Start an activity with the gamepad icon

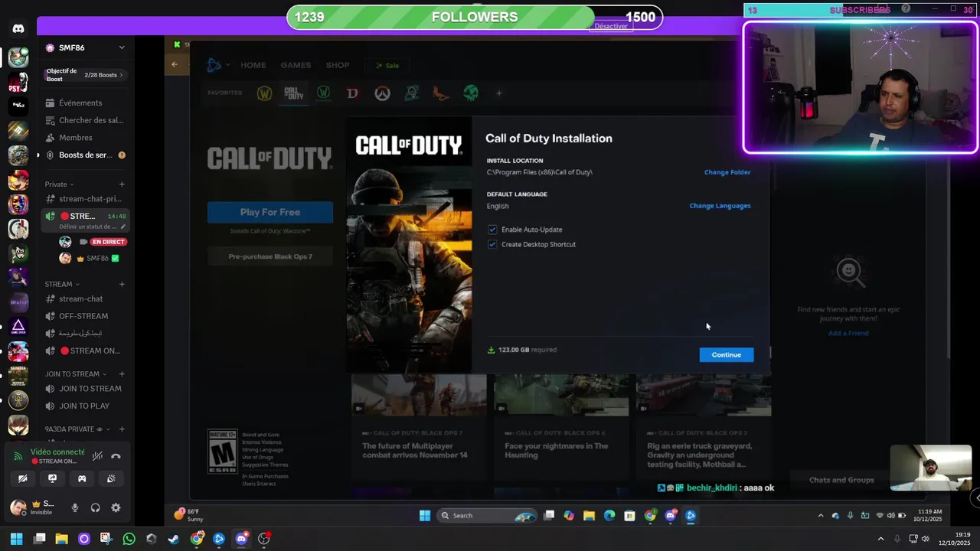coord(82,478)
